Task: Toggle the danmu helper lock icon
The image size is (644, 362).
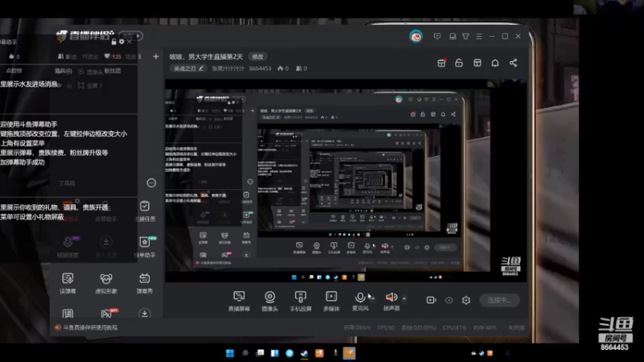Action: point(114,42)
